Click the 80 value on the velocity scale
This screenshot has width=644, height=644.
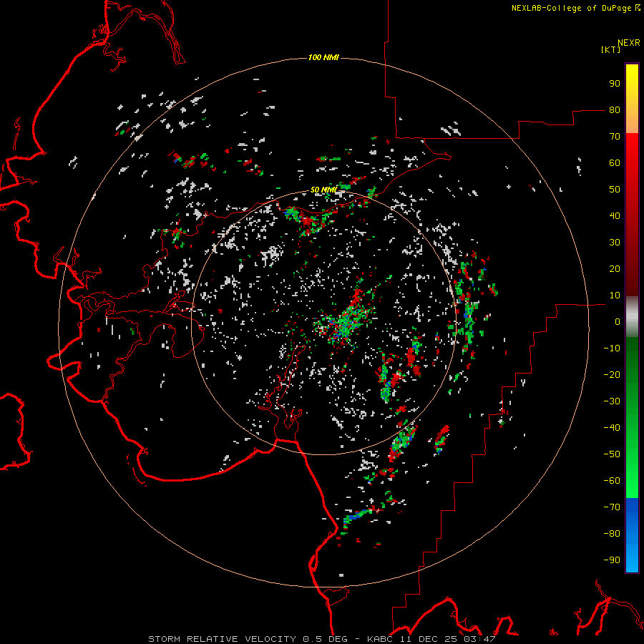[615, 109]
